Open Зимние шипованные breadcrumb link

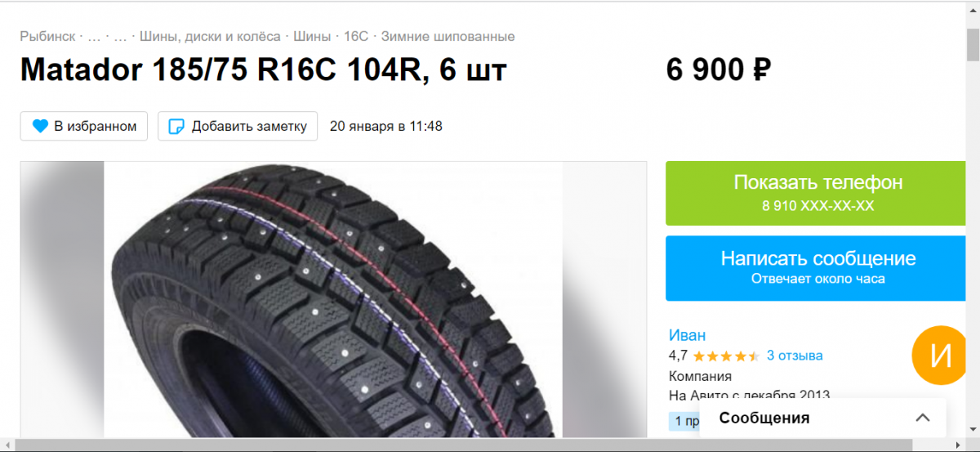448,37
